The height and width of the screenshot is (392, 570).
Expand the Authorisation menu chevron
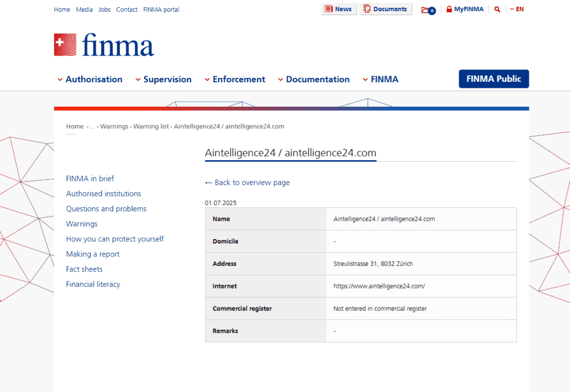(x=60, y=80)
